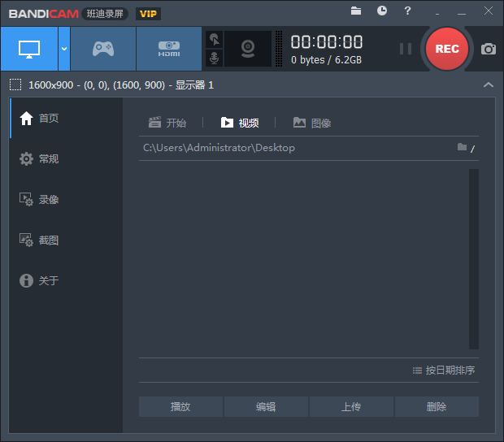Open the 录像 video settings item
The image size is (504, 442).
point(66,200)
